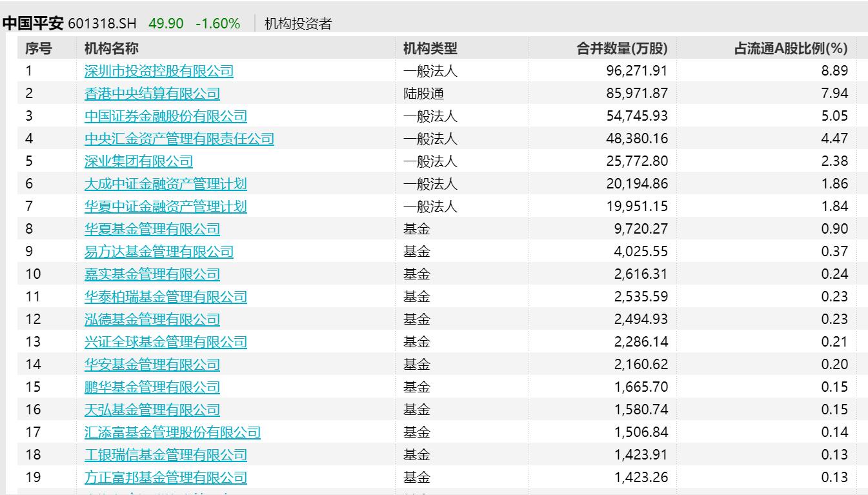Open 嘉实基金管理有限公司 link

point(152,274)
